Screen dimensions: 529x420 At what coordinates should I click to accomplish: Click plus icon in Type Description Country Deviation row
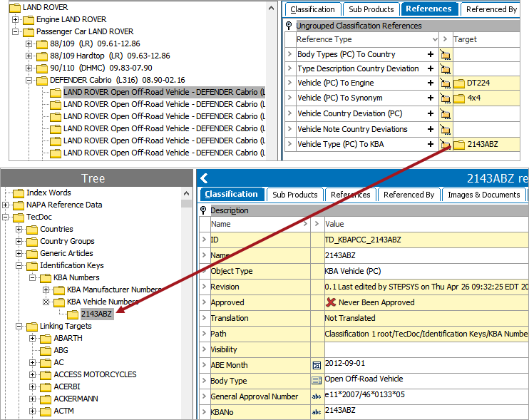(431, 68)
